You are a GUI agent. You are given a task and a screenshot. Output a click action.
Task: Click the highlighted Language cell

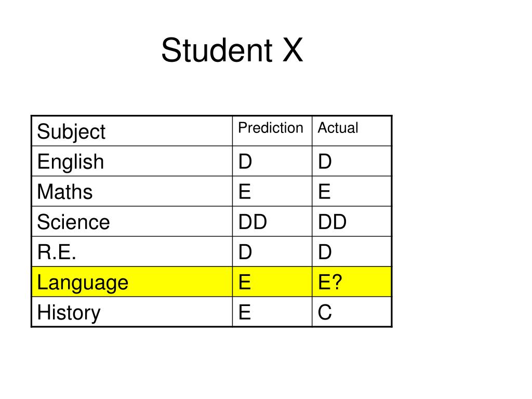[x=132, y=282]
